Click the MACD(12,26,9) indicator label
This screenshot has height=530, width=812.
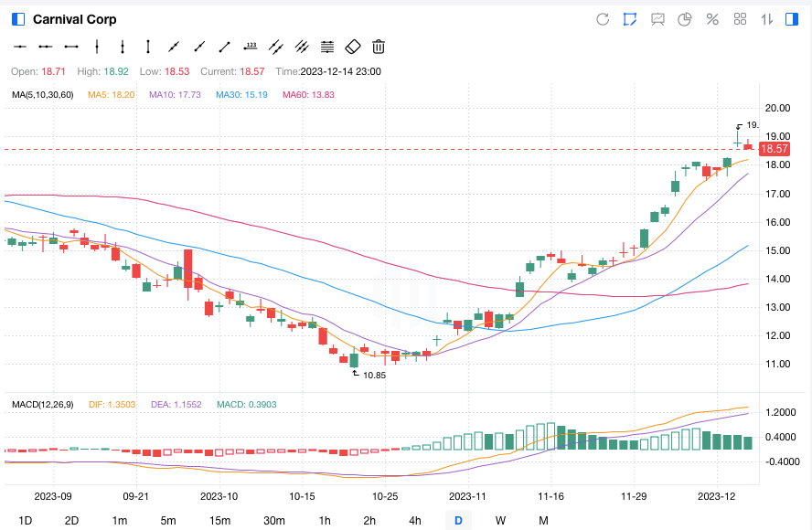coord(41,404)
